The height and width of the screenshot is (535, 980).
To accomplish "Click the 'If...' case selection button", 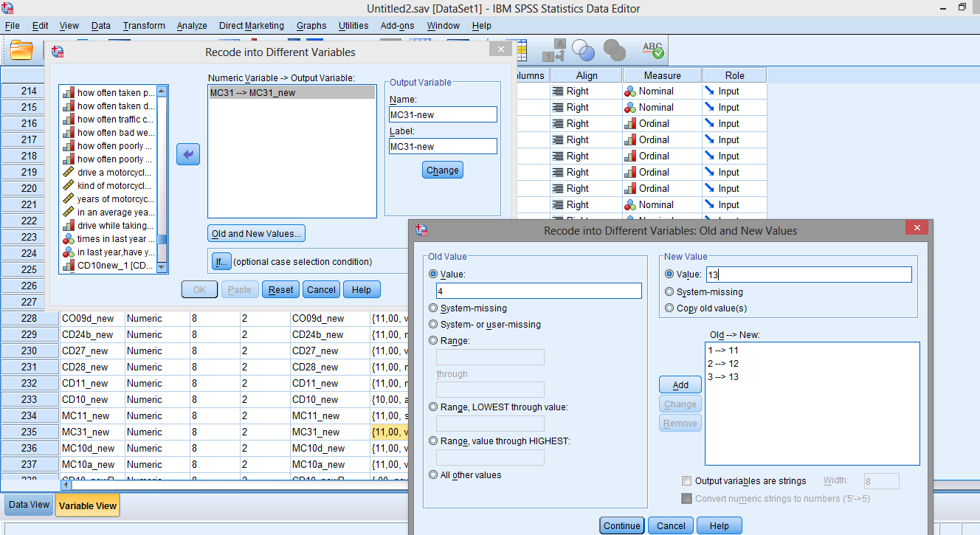I will (220, 261).
